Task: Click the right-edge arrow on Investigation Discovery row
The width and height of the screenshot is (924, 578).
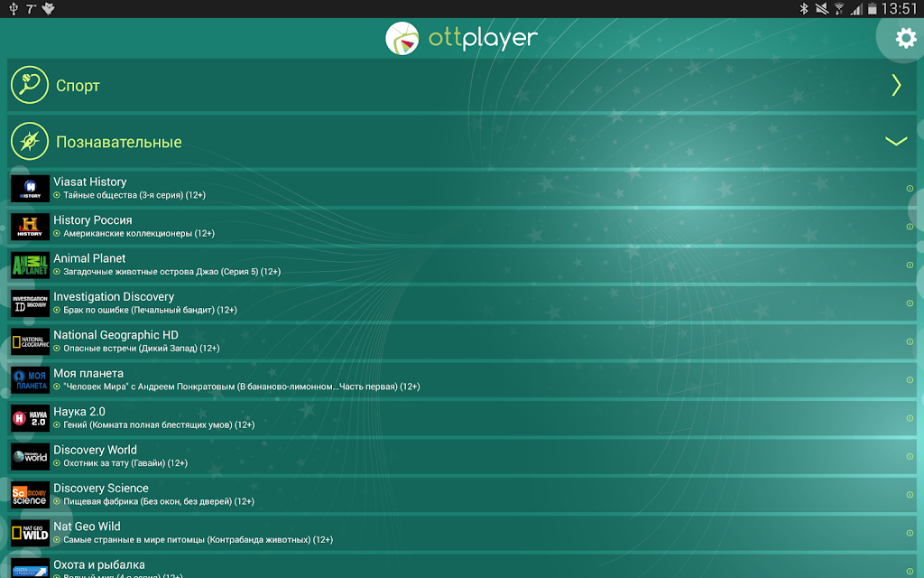Action: tap(910, 303)
